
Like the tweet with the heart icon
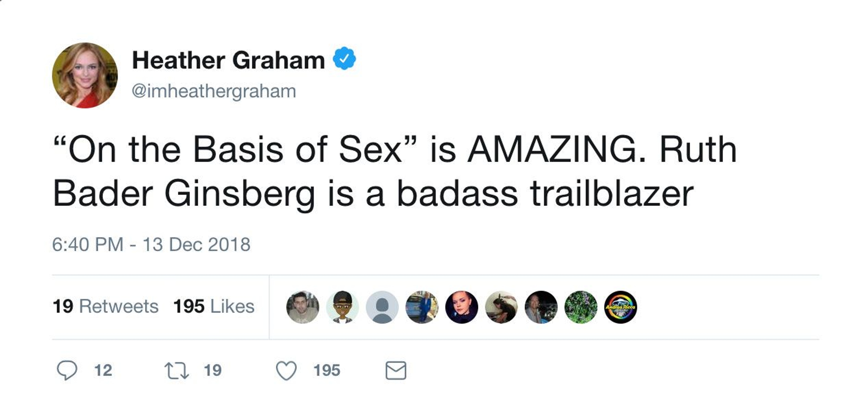coord(286,370)
